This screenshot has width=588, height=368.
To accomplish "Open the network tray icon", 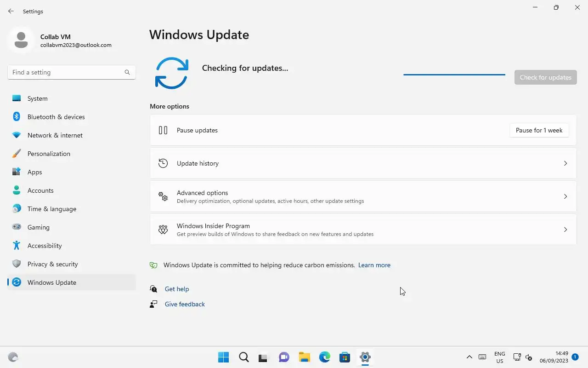I will (517, 357).
